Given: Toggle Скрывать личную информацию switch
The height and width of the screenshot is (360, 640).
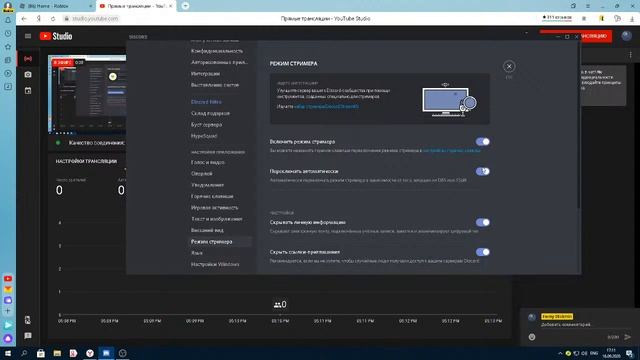Looking at the screenshot, I should [x=482, y=222].
